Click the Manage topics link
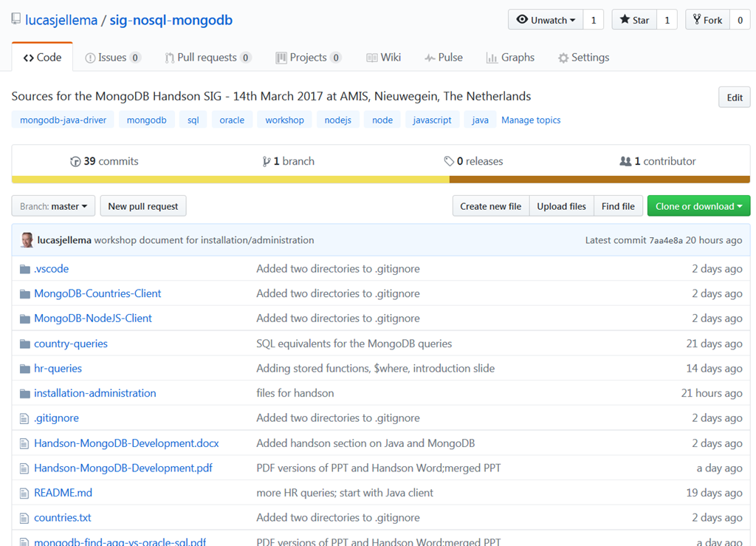756x546 pixels. pyautogui.click(x=531, y=120)
